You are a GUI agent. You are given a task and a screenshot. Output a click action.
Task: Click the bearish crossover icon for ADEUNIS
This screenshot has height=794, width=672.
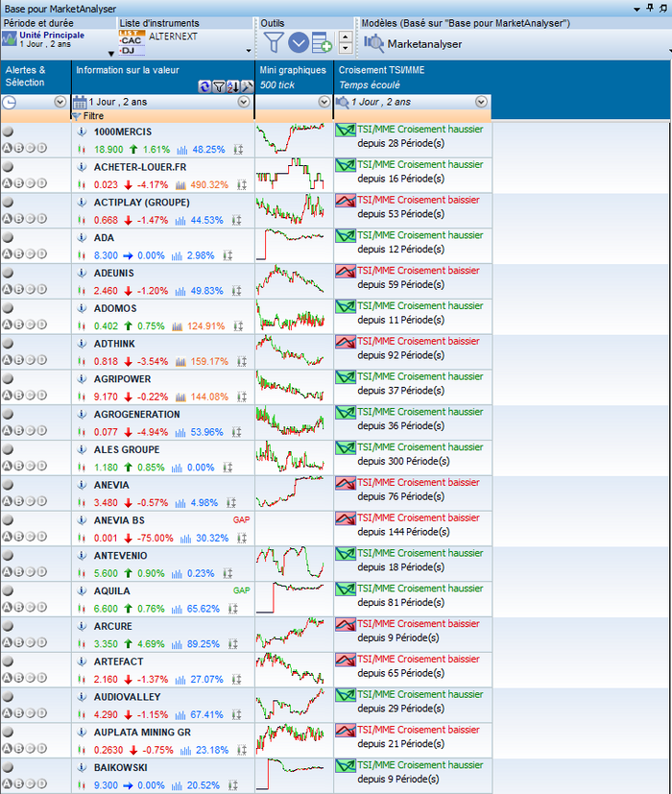(346, 272)
